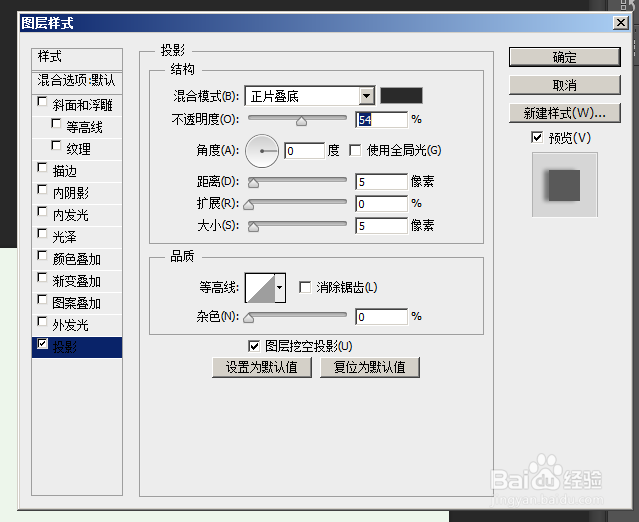Click the 不透明度 slider handle
The image size is (639, 522).
click(302, 121)
